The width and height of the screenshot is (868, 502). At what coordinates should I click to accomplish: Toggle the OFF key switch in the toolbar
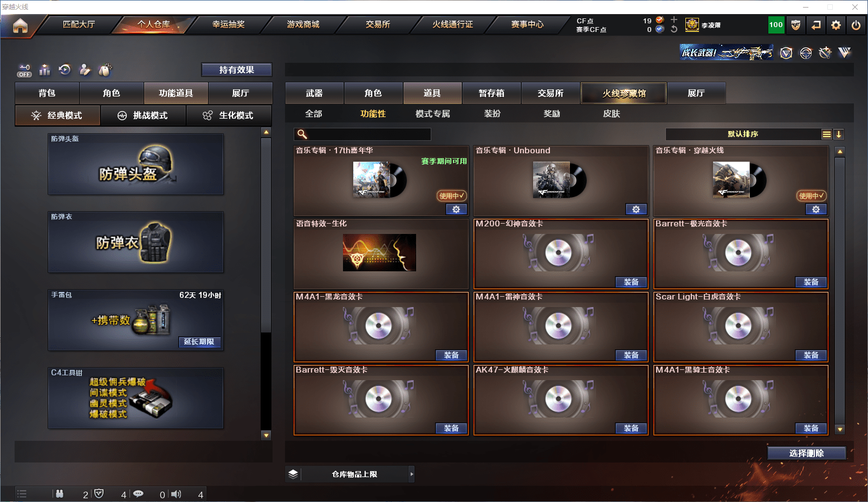[x=24, y=70]
